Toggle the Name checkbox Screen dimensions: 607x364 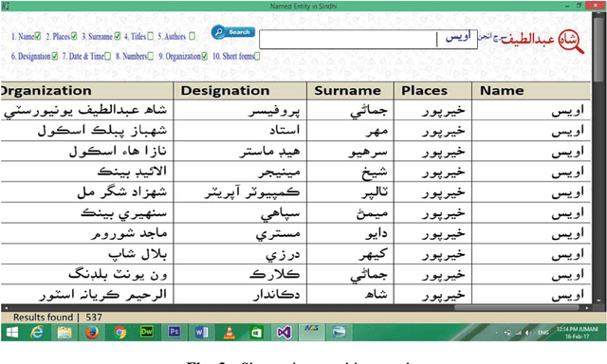(38, 36)
